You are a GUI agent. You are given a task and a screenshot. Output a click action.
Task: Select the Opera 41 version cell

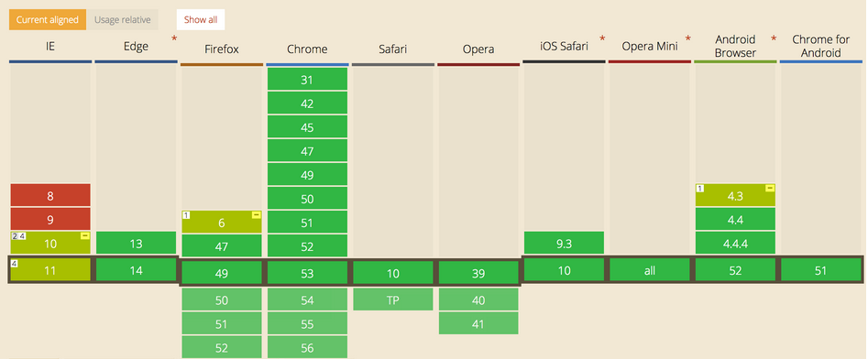tap(478, 323)
